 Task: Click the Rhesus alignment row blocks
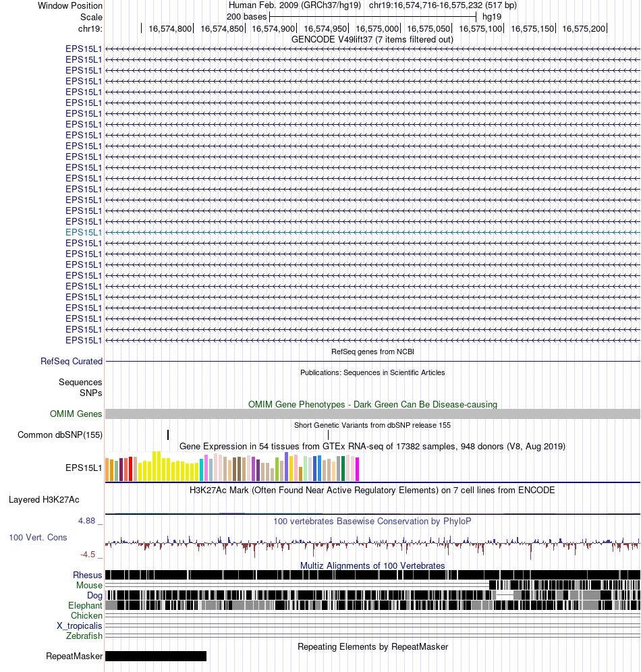coord(372,575)
